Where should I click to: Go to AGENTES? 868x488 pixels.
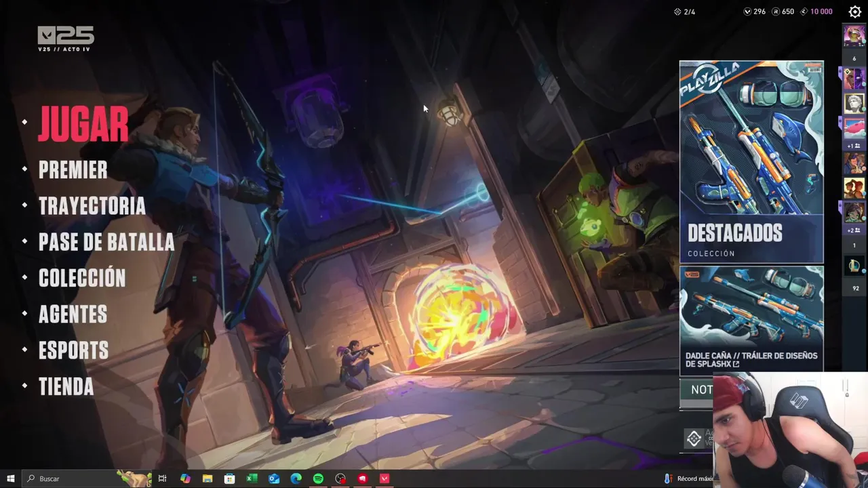pos(73,314)
